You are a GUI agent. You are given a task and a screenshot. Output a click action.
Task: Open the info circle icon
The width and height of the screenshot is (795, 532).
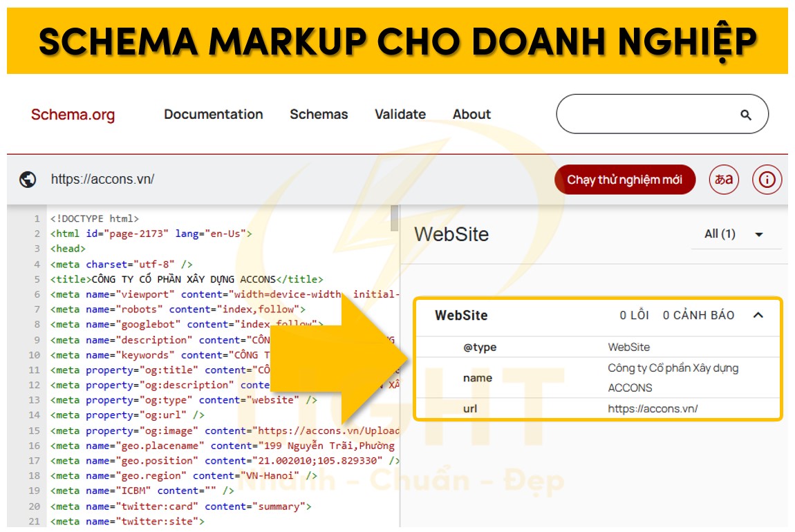click(767, 180)
